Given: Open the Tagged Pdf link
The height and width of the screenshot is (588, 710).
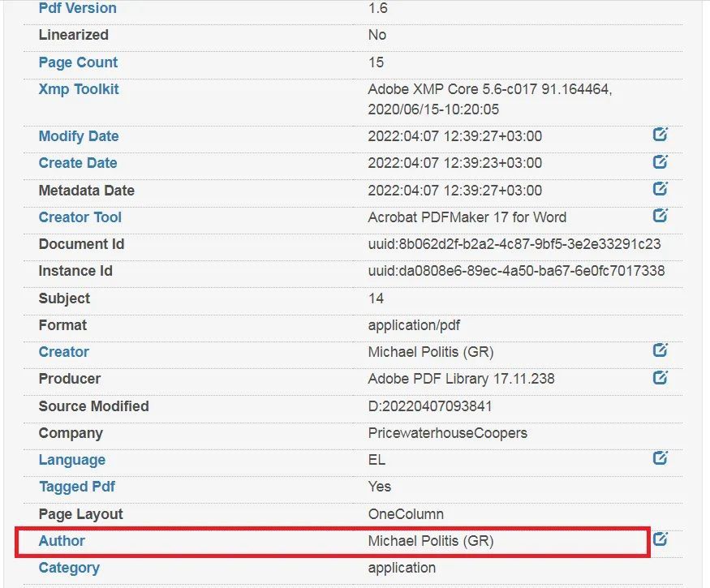Looking at the screenshot, I should (x=77, y=487).
